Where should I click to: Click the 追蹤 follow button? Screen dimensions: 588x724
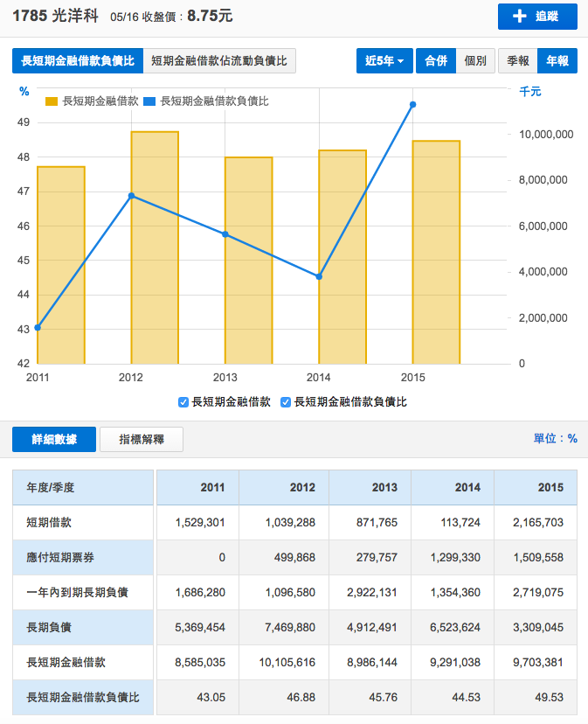(x=537, y=17)
